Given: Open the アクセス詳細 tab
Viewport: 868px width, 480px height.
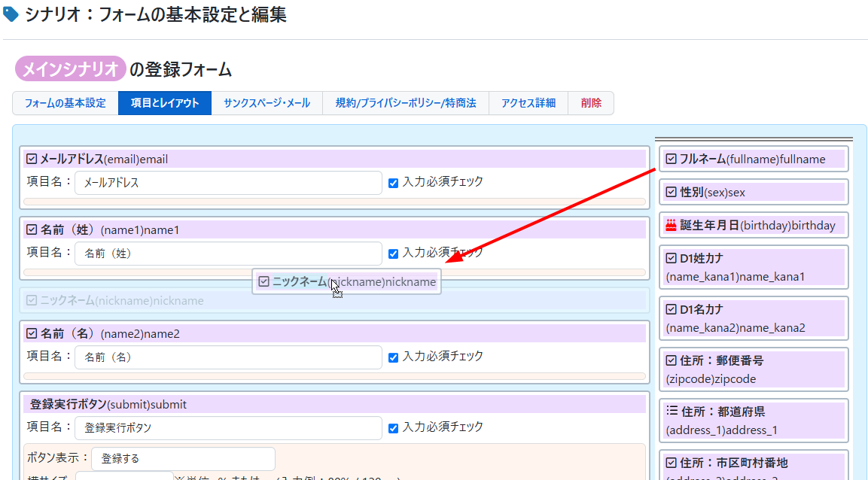Looking at the screenshot, I should click(x=528, y=103).
